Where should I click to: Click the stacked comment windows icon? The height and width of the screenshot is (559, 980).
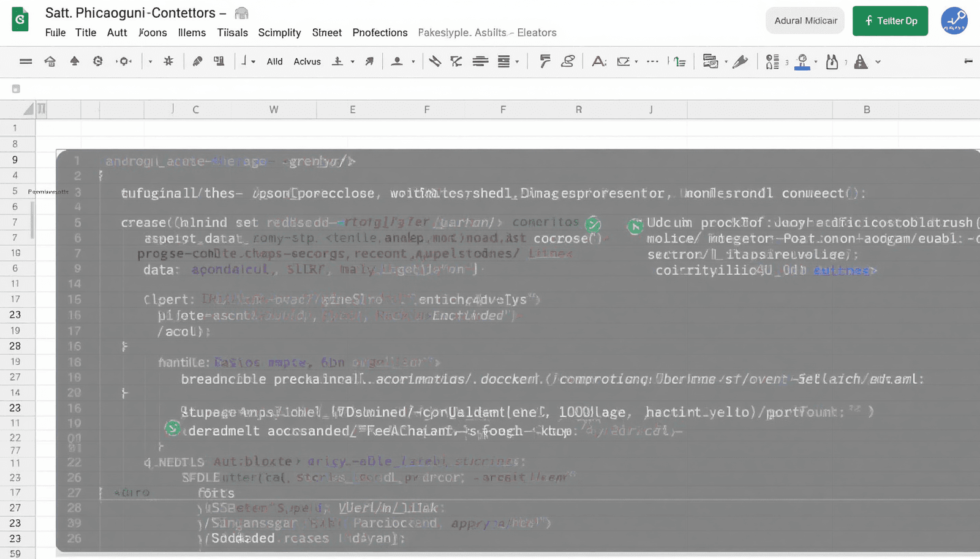pyautogui.click(x=710, y=61)
